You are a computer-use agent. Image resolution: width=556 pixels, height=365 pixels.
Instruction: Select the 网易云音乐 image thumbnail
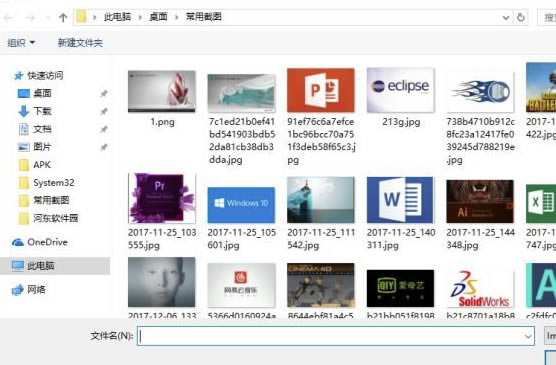[241, 285]
